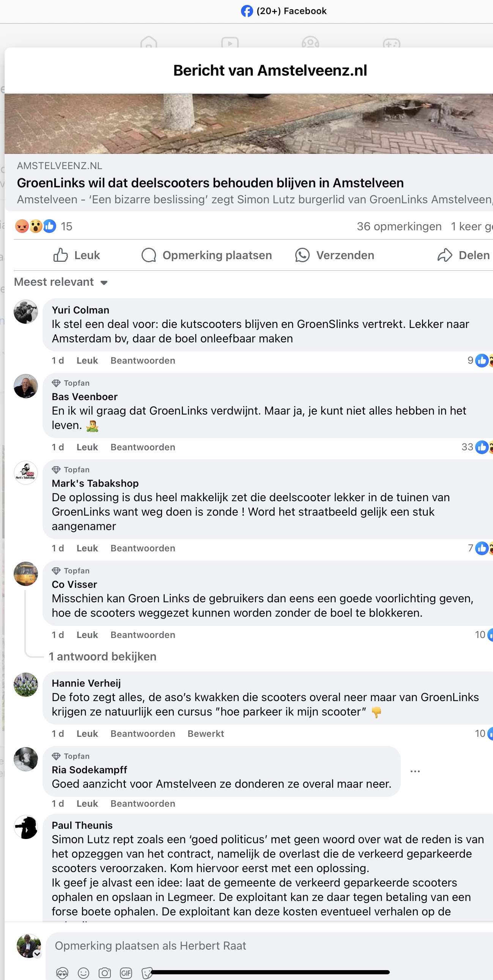
Task: Attach a photo using the camera icon
Action: click(104, 973)
